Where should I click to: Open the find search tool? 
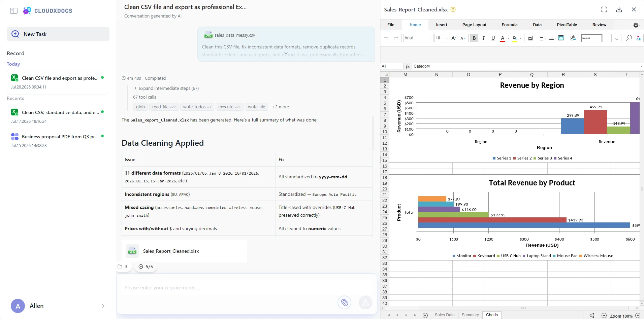click(629, 38)
